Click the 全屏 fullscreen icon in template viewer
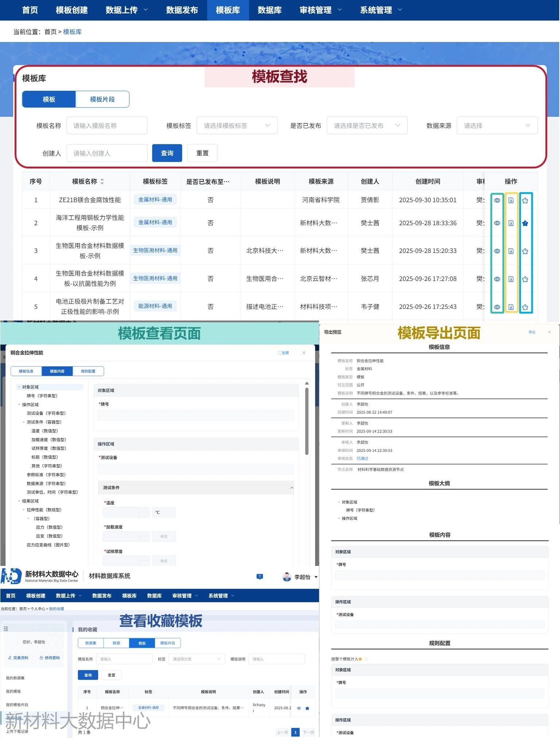 point(283,353)
